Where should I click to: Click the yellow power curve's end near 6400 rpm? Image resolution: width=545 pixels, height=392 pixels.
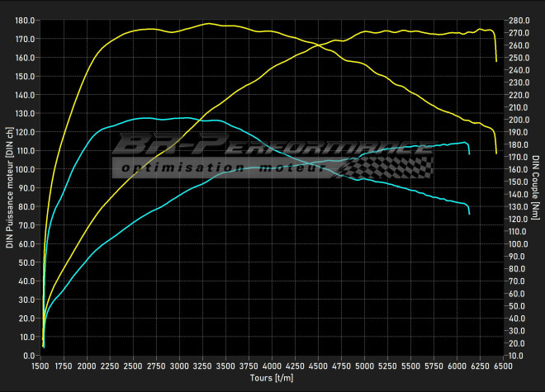496,61
